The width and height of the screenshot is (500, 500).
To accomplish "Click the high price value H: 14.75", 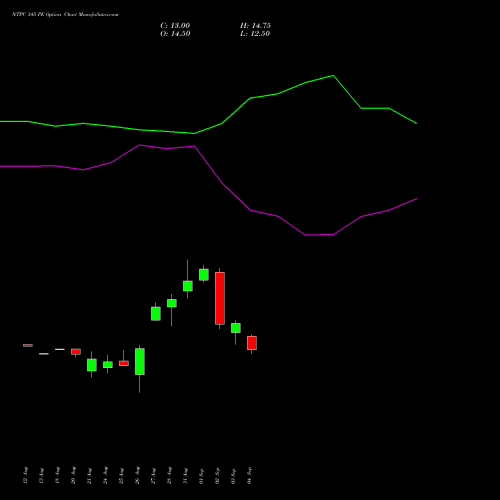I will coord(255,26).
